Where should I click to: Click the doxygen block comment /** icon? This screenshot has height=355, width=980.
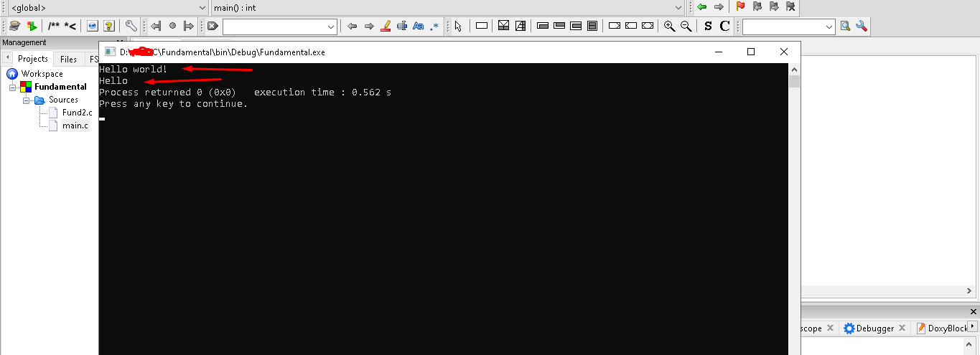[54, 27]
